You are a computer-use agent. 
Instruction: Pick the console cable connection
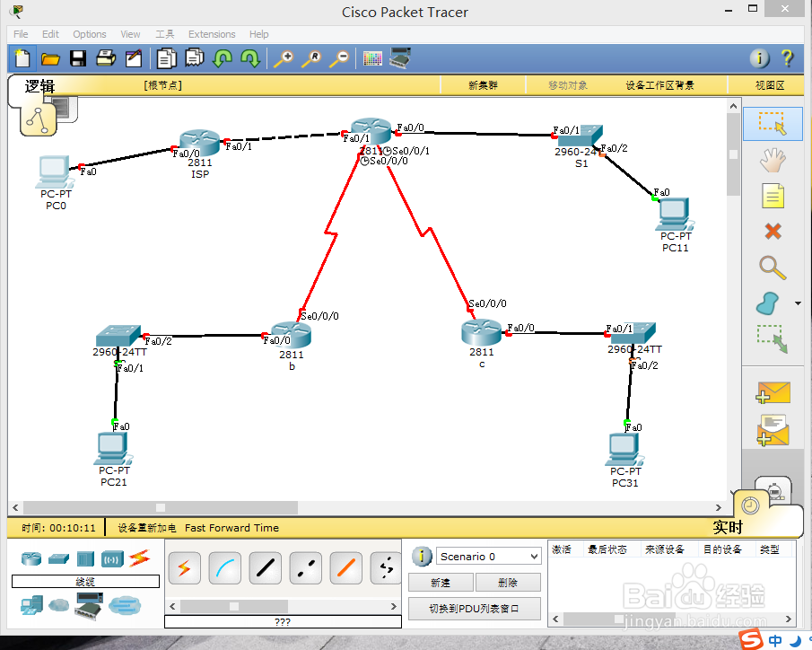click(224, 568)
